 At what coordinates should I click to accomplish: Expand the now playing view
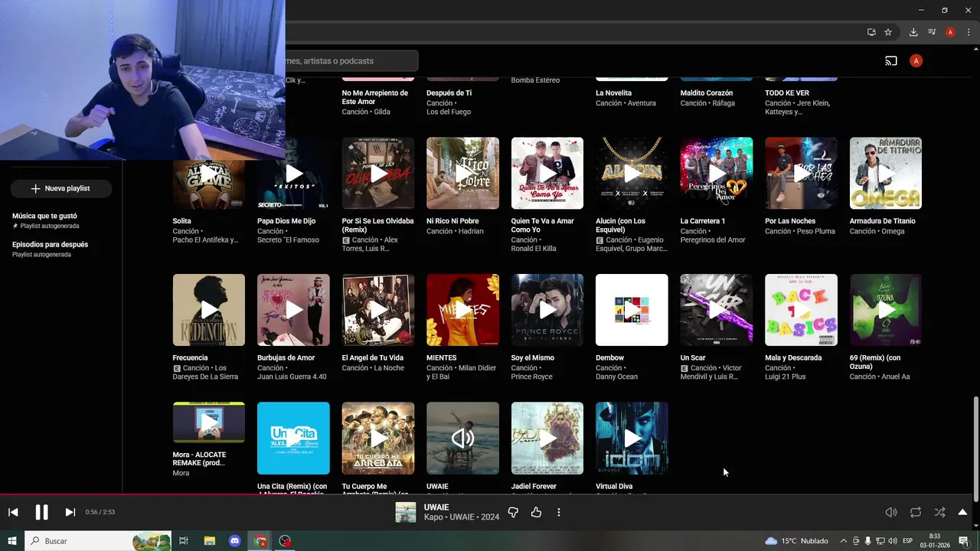pyautogui.click(x=962, y=512)
